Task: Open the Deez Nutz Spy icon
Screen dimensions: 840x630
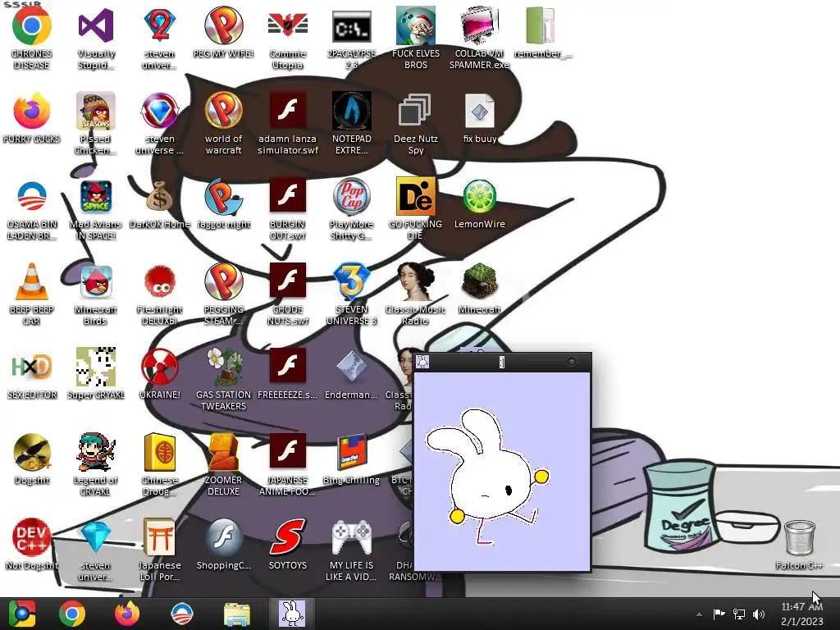Action: pyautogui.click(x=415, y=111)
